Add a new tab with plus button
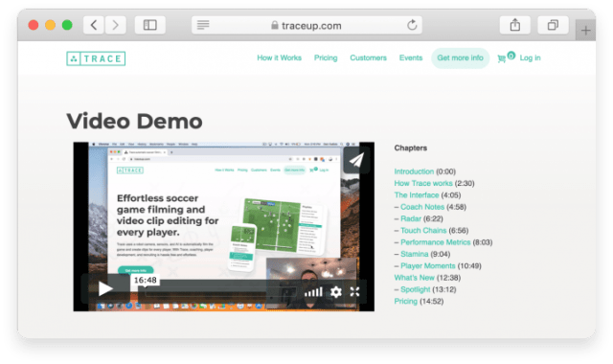Screen dimensions: 613x364 (x=585, y=30)
